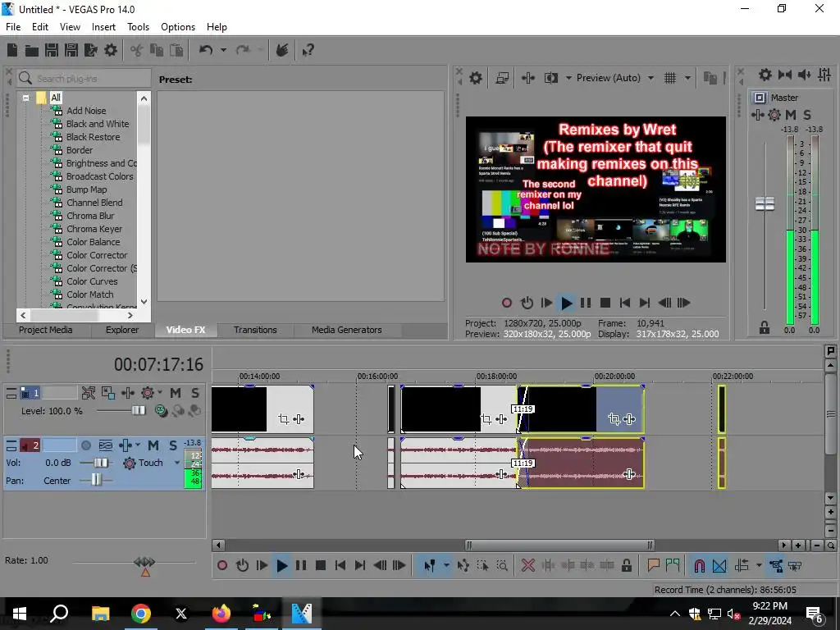
Task: Click the Master downmix output icon
Action: coord(785,75)
